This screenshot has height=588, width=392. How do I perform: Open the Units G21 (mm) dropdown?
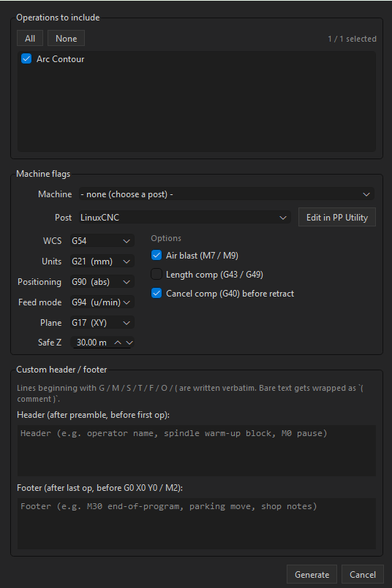[102, 261]
